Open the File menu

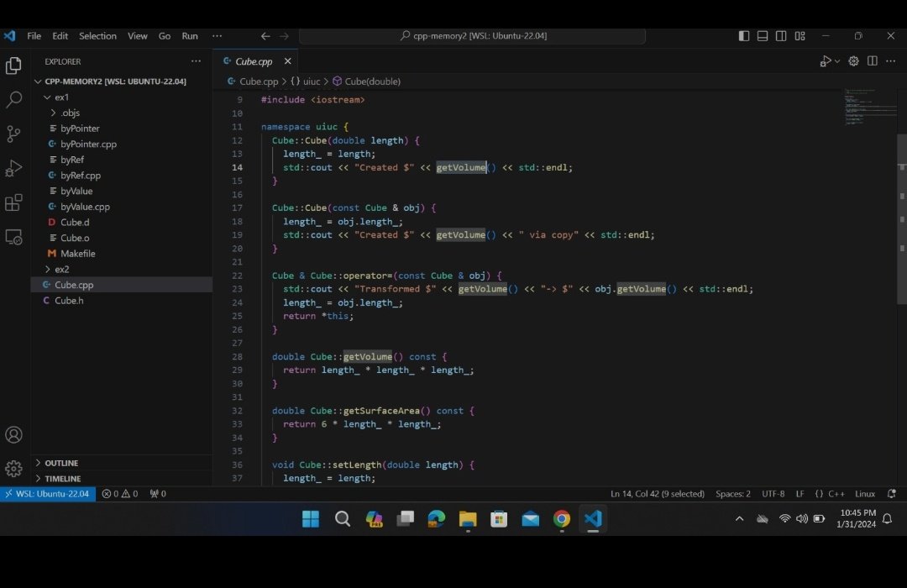pos(34,36)
